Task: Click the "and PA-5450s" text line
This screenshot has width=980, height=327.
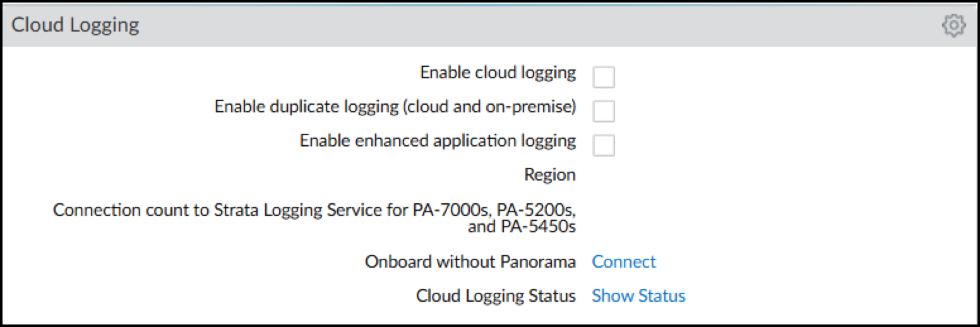Action: (x=522, y=226)
